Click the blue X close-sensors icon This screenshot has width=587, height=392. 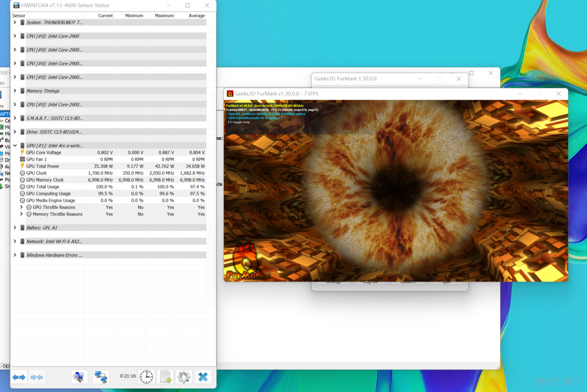203,377
